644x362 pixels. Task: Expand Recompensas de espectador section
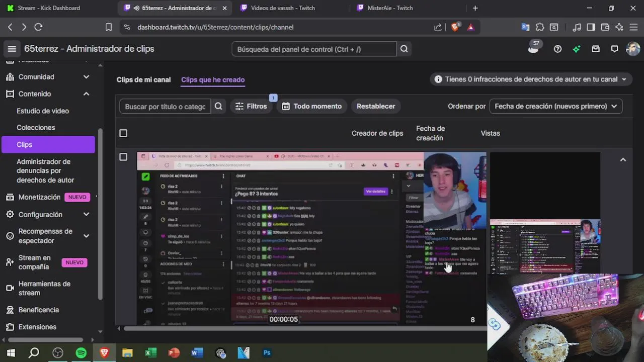click(86, 236)
